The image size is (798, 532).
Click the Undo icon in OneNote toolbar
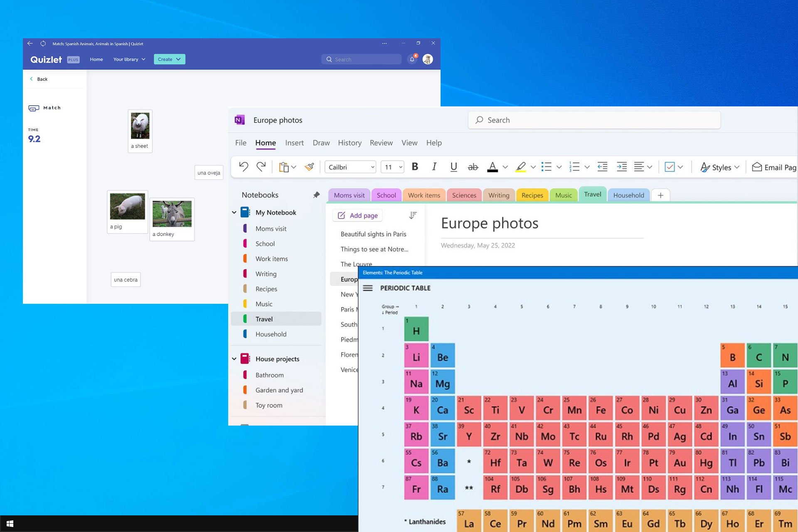coord(244,167)
